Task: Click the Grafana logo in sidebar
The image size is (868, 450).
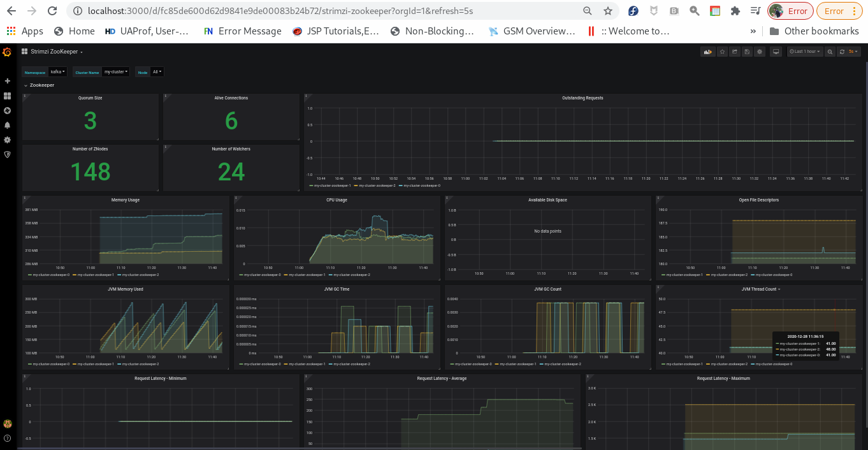Action: pyautogui.click(x=7, y=52)
